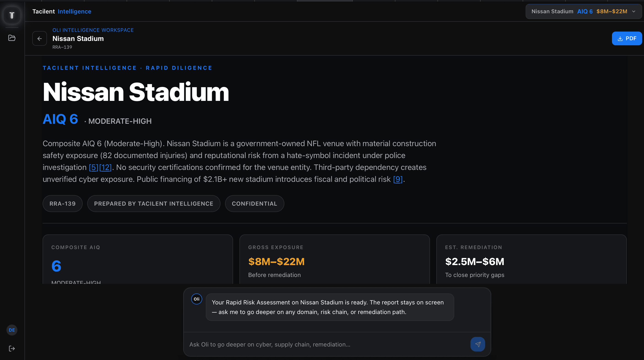Screen dimensions: 644x360
Task: Select the Composite AIQ card
Action: 138,259
